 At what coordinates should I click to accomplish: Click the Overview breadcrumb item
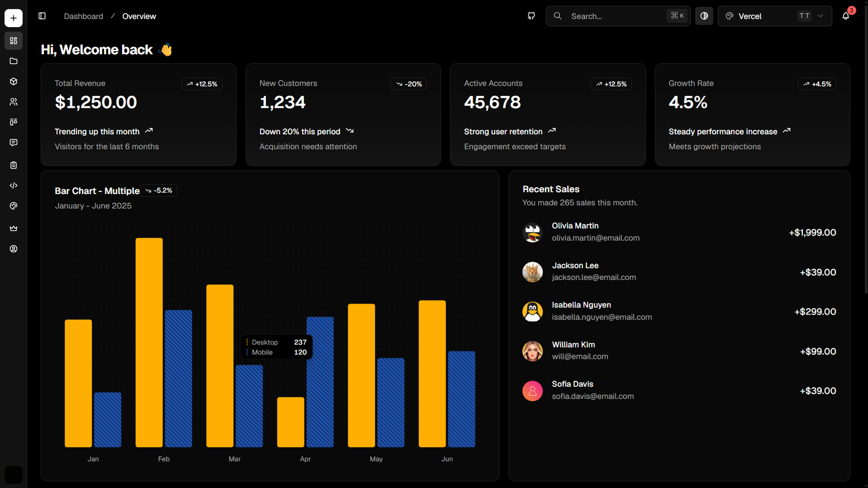click(139, 16)
